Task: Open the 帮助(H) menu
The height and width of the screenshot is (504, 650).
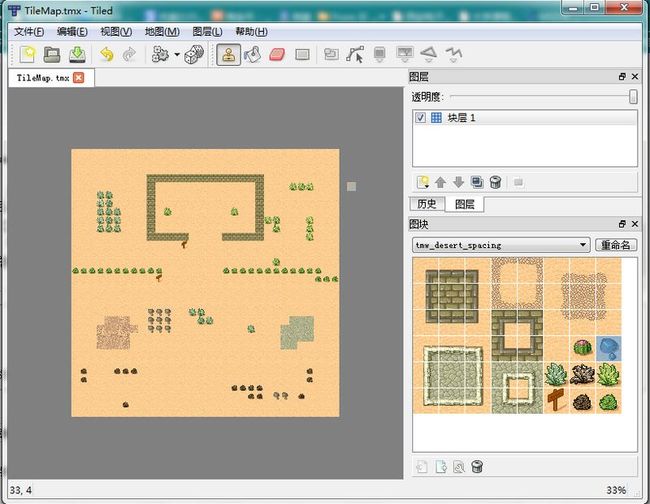Action: [251, 32]
